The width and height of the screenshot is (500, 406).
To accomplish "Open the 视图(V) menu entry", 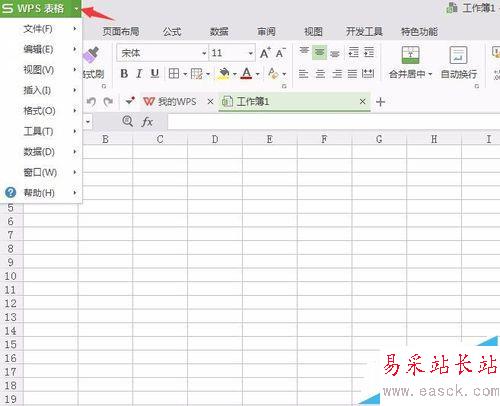I will click(41, 70).
